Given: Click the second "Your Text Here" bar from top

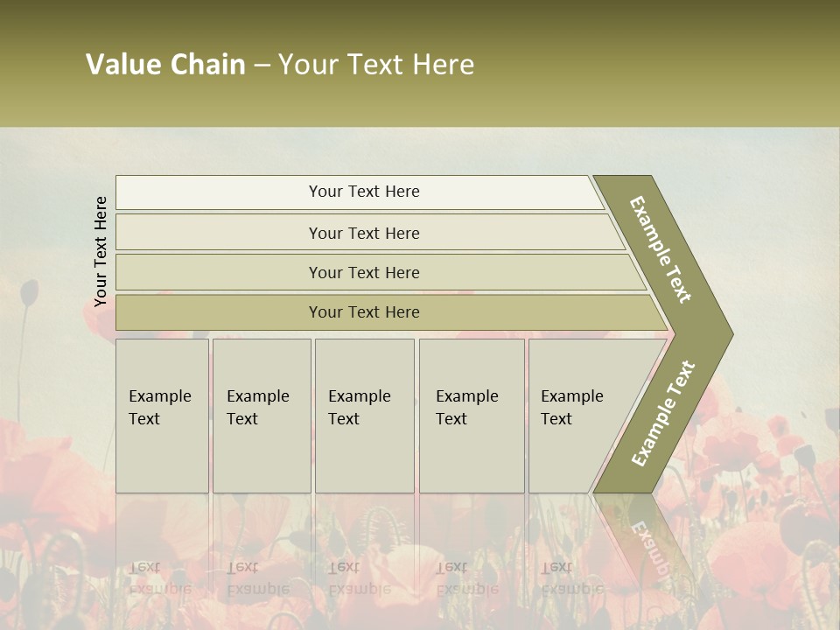Looking at the screenshot, I should [363, 233].
